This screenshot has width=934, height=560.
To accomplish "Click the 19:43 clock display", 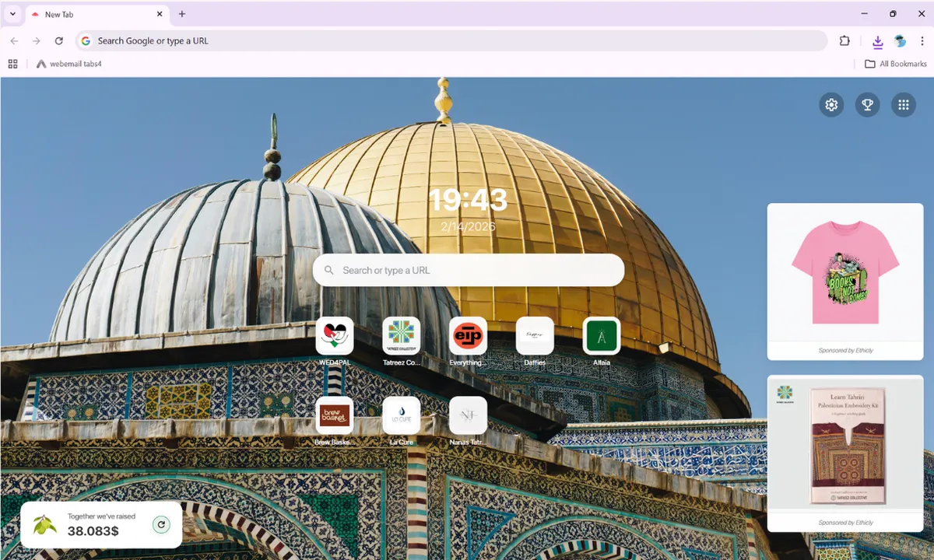I will 469,201.
